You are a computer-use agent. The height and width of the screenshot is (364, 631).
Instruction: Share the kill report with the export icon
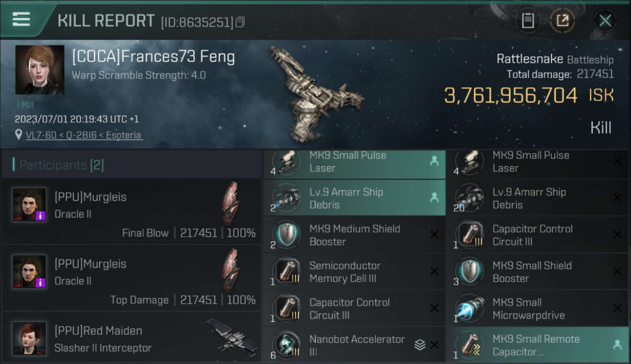click(563, 20)
